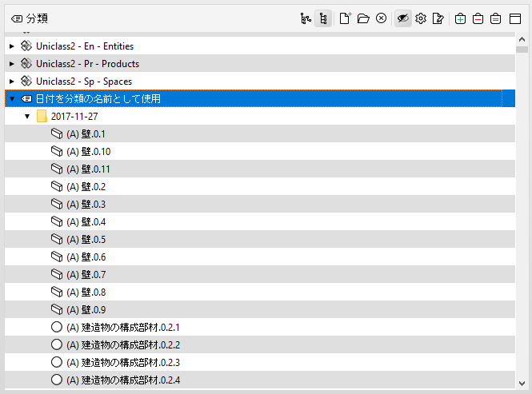Click the vertical scrollbar thumb

522,50
